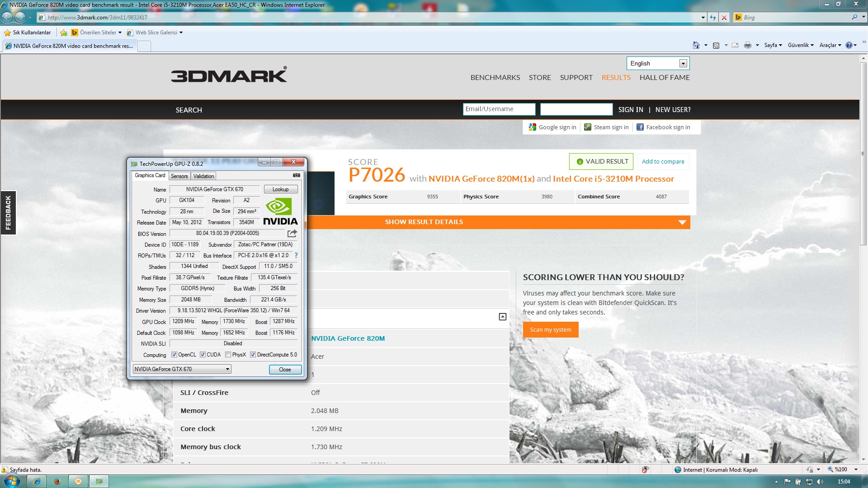The image size is (868, 488).
Task: Click Add to compare link
Action: click(x=663, y=162)
